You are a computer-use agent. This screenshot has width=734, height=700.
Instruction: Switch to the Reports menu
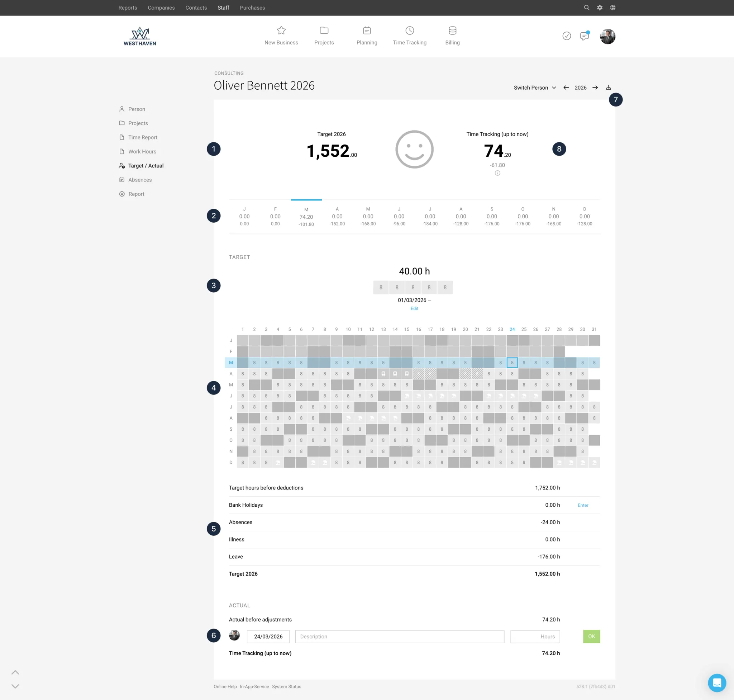coord(128,8)
